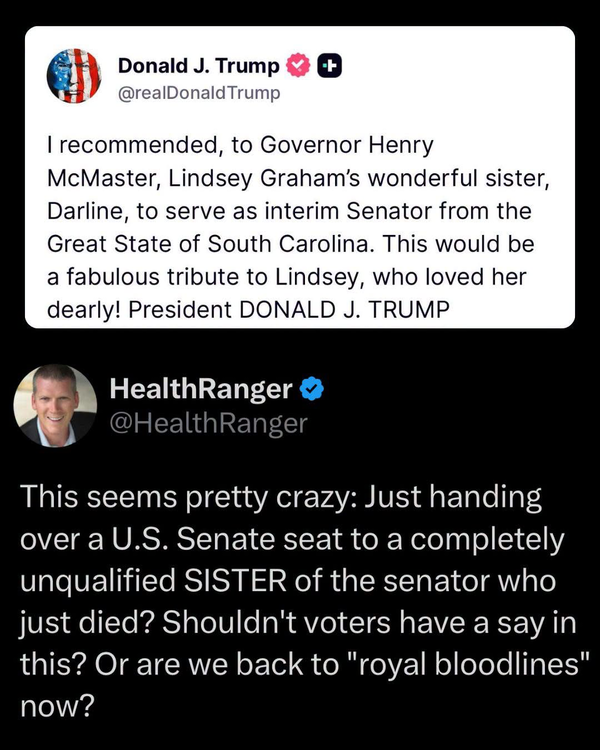
Task: Click the blue verified checkmark next to HealthRanger
Action: [x=312, y=389]
